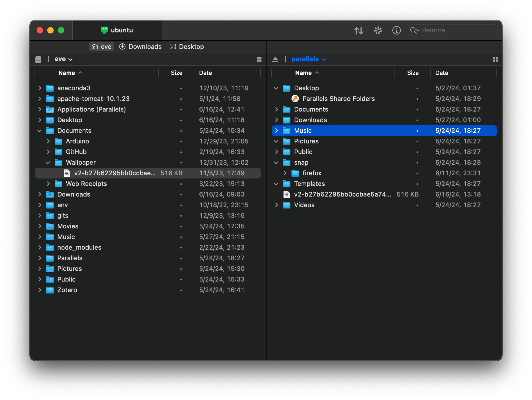Viewport: 532px width, 400px height.
Task: Expand the remote Downloads folder
Action: [276, 120]
